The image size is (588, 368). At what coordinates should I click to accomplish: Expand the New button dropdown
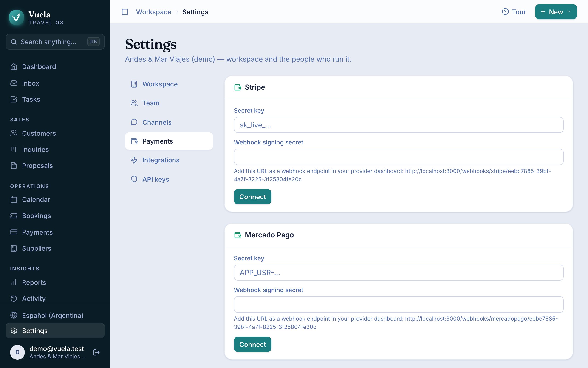pos(556,12)
